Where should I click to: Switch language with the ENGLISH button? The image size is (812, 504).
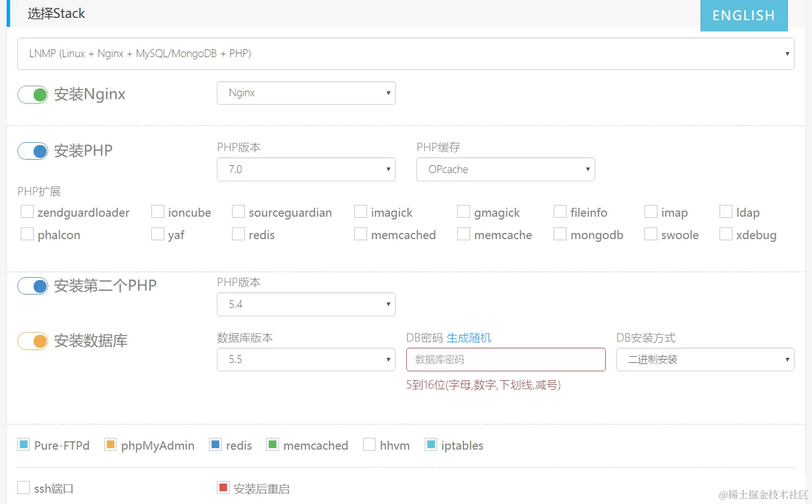(x=744, y=15)
